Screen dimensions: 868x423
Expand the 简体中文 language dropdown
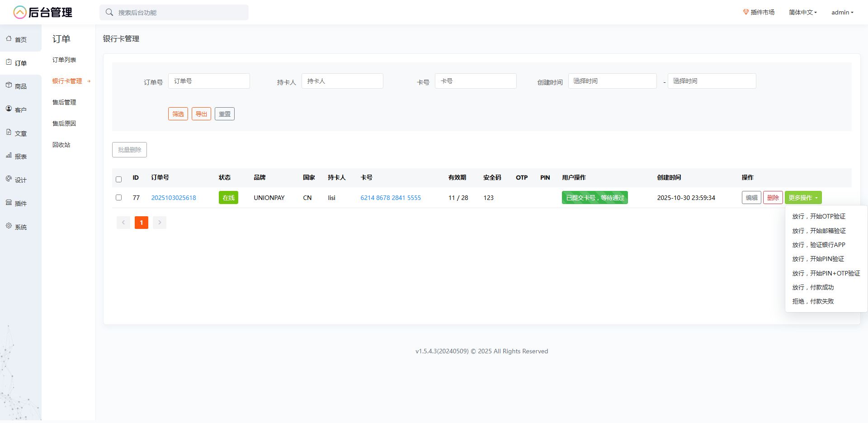coord(802,13)
